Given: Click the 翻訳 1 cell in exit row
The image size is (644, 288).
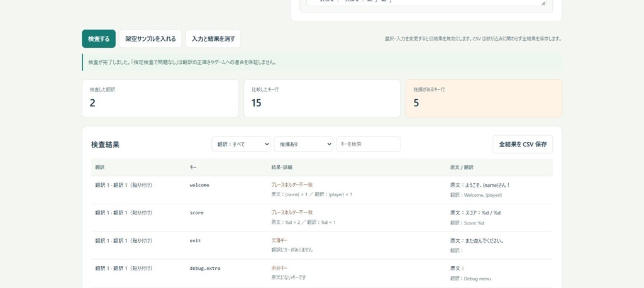Looking at the screenshot, I should [x=124, y=240].
